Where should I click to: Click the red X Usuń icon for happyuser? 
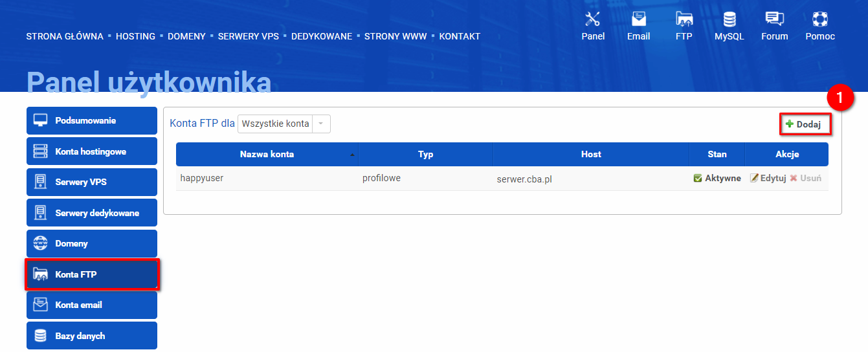(794, 178)
